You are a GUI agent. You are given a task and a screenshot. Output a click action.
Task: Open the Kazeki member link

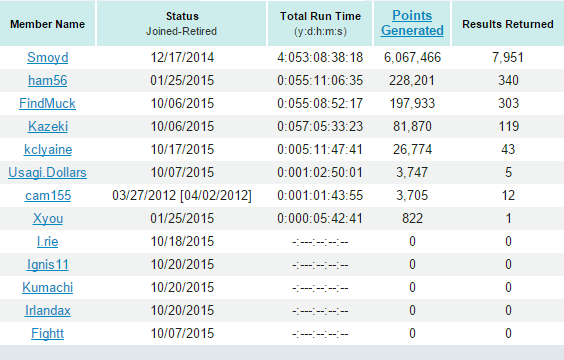pyautogui.click(x=48, y=127)
